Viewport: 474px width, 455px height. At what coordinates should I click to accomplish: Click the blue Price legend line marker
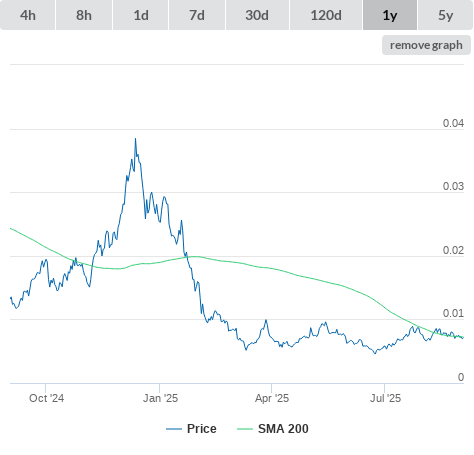(x=174, y=429)
